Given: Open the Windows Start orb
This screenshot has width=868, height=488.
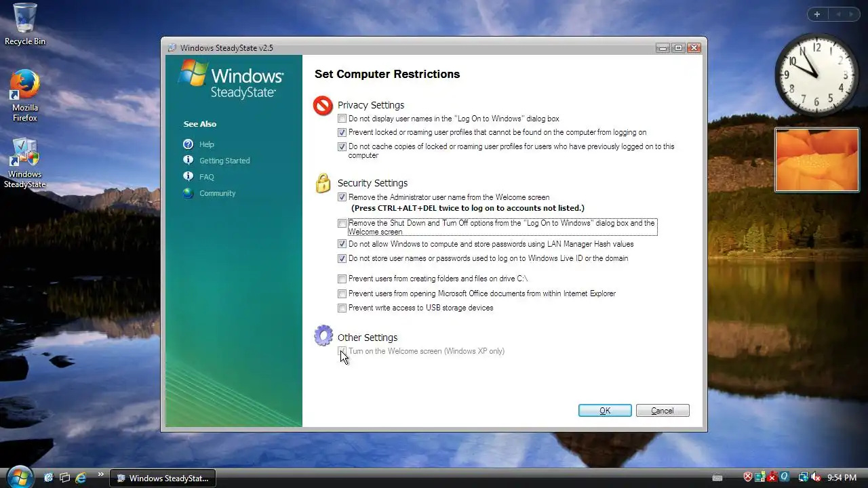Looking at the screenshot, I should [20, 476].
